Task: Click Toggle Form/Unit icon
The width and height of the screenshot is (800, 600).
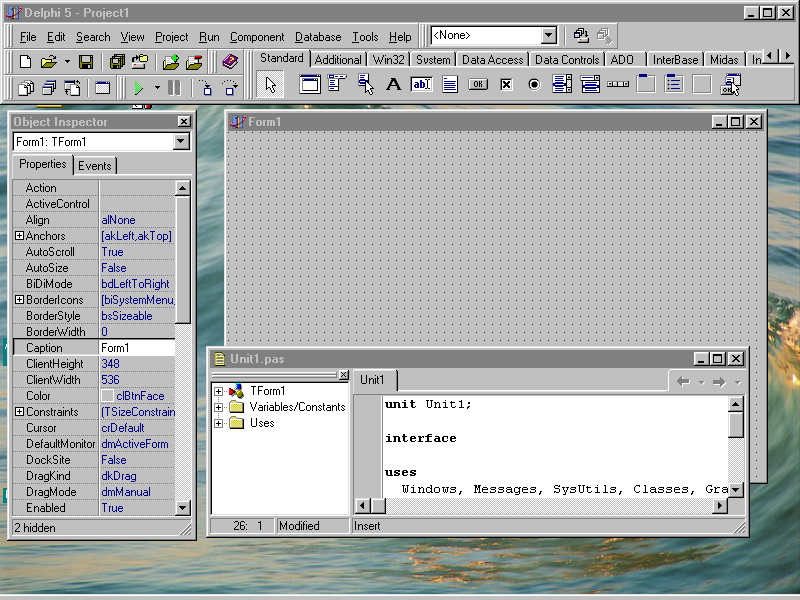Action: point(72,88)
